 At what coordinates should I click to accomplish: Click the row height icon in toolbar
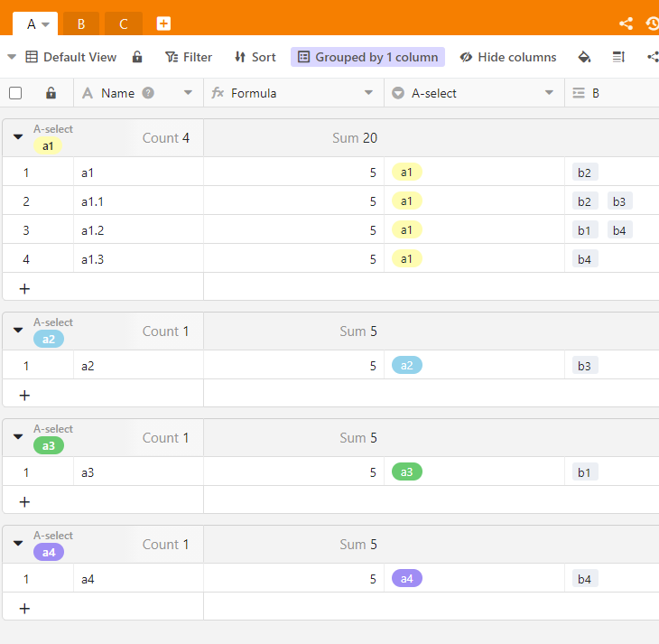pyautogui.click(x=618, y=57)
